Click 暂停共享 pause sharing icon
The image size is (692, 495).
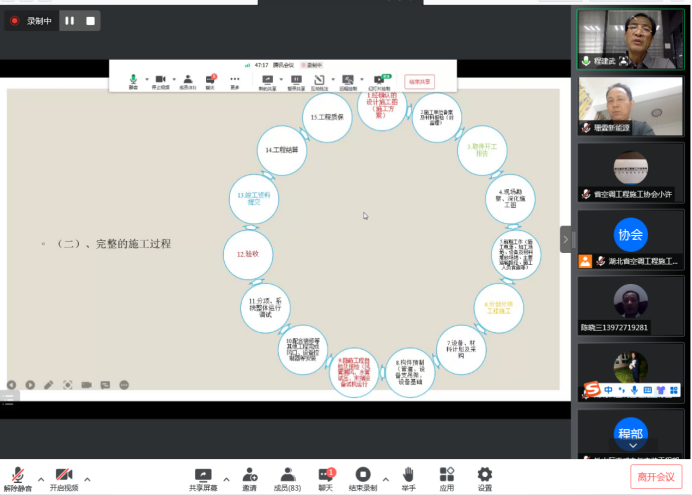296,82
